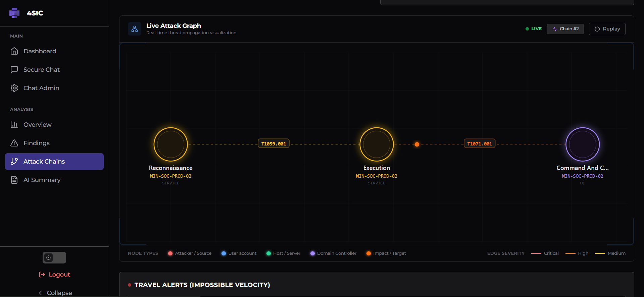Screen dimensions: 644x297
Task: Open Secure Chat via its bubble icon
Action: point(14,69)
